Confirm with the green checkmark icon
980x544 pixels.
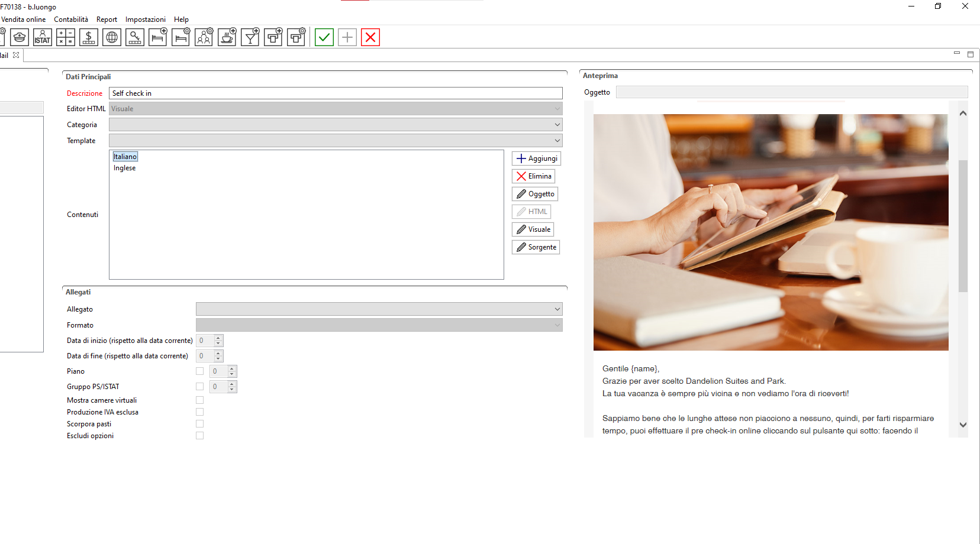pos(324,37)
